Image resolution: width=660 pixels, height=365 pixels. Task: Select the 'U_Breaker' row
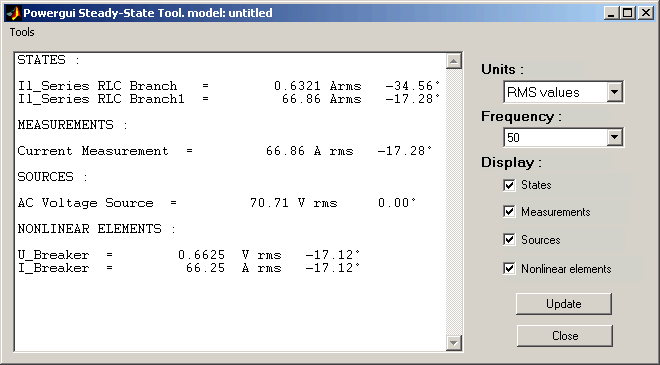click(x=189, y=255)
